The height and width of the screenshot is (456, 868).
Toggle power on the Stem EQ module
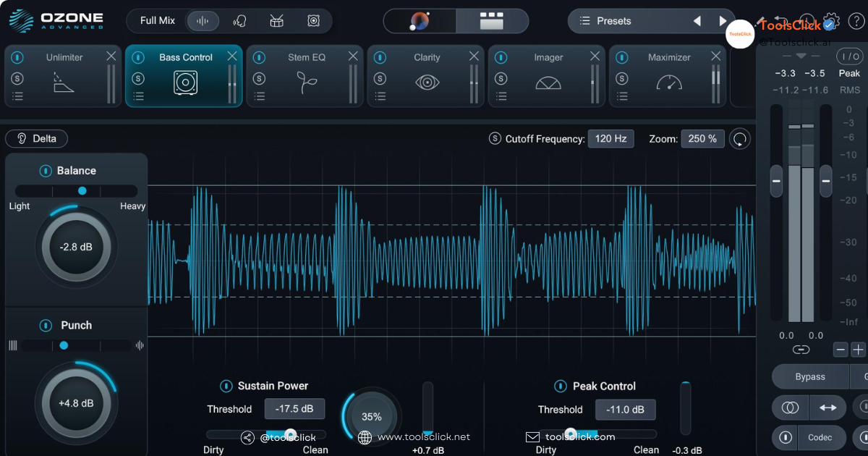point(259,57)
